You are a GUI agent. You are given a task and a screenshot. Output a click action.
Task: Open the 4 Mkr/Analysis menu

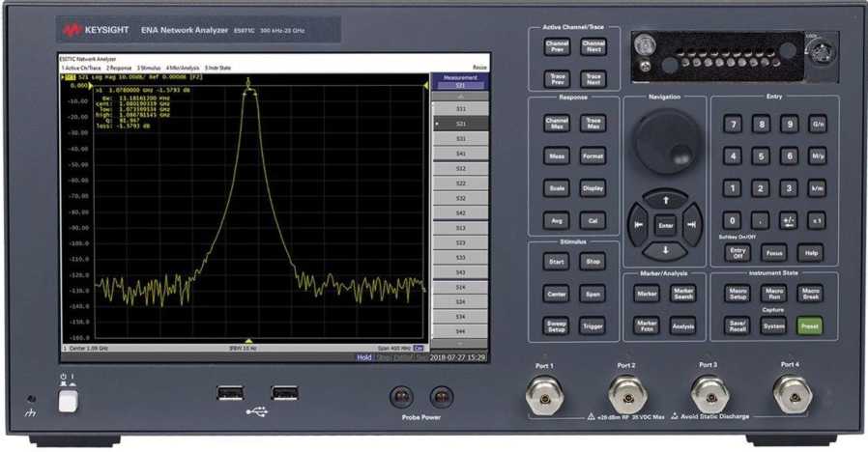pyautogui.click(x=183, y=68)
